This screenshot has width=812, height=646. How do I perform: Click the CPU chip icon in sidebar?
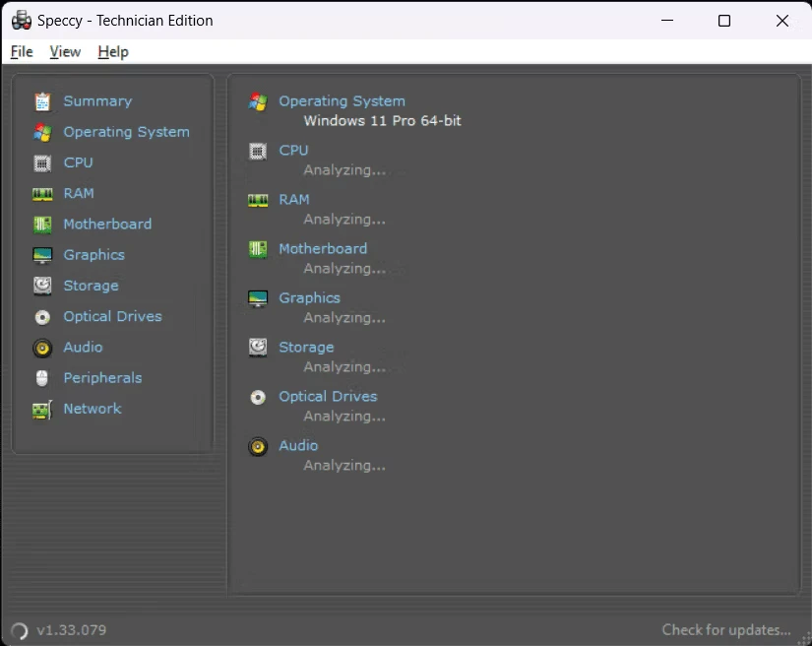[x=42, y=162]
